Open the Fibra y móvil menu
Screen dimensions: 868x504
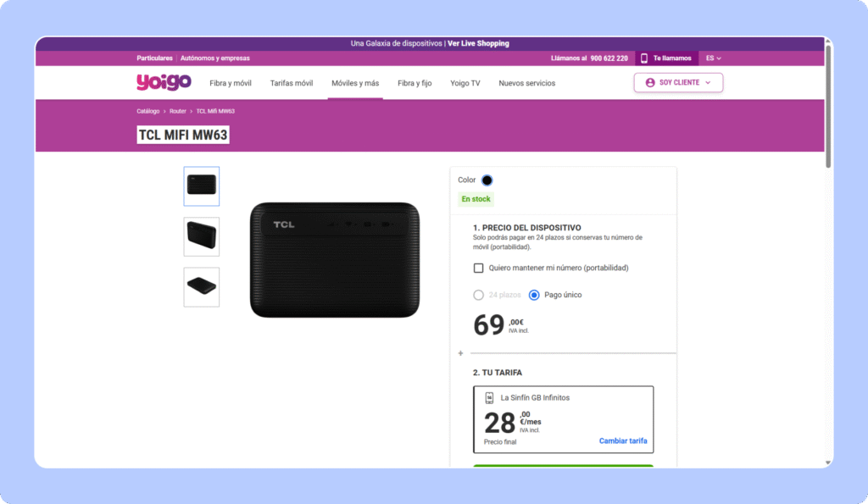click(231, 83)
